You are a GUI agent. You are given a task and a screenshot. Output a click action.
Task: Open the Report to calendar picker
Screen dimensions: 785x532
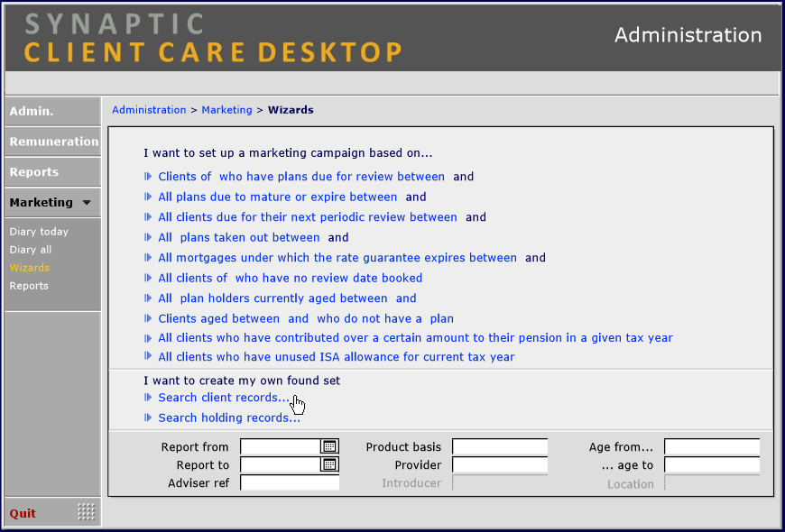[329, 464]
